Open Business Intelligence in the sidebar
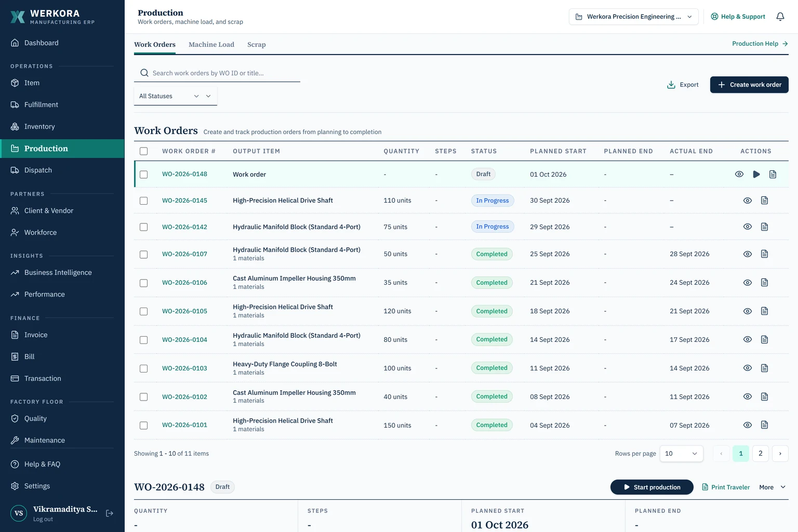This screenshot has width=798, height=532. click(x=62, y=272)
